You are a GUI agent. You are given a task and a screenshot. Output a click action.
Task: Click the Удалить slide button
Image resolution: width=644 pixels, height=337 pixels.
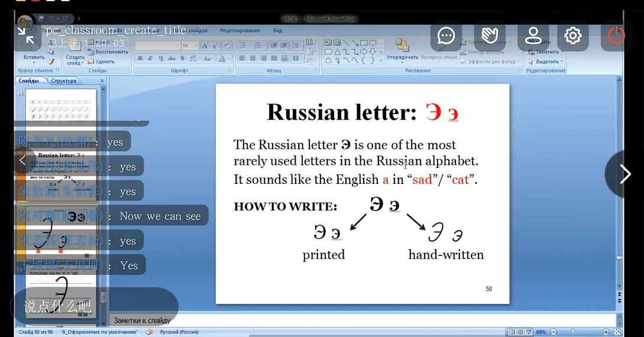point(101,61)
